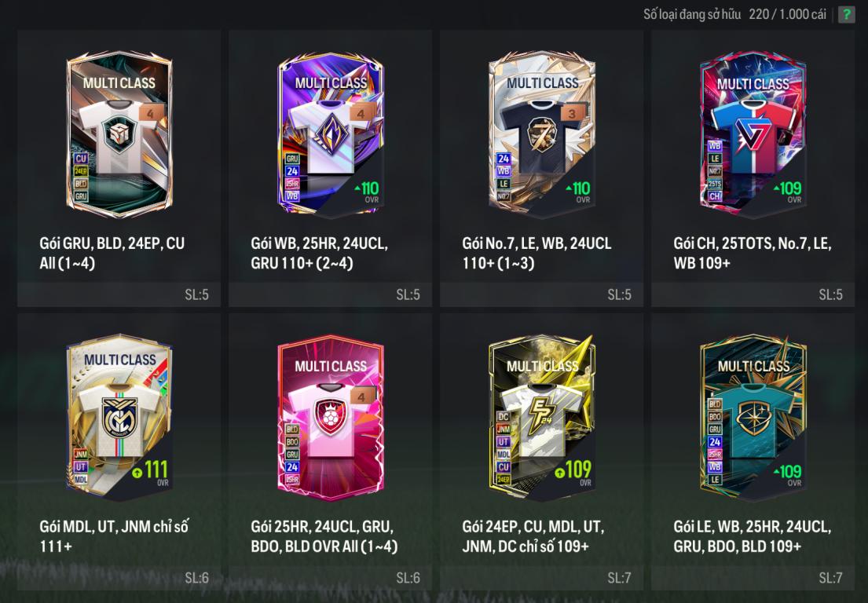Screen dimensions: 868x603
Task: Open the GRU, BLD, 24EP, CU pack card
Action: point(119,134)
